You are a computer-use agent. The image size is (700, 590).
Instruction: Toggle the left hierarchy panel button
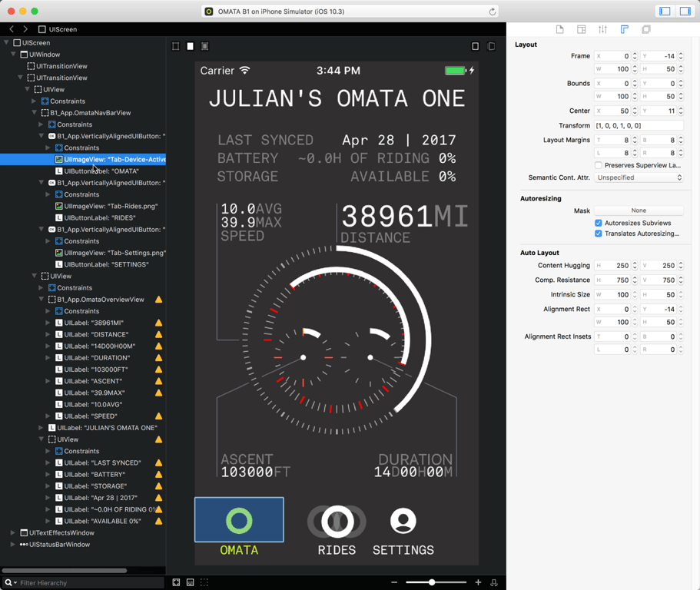pyautogui.click(x=665, y=12)
